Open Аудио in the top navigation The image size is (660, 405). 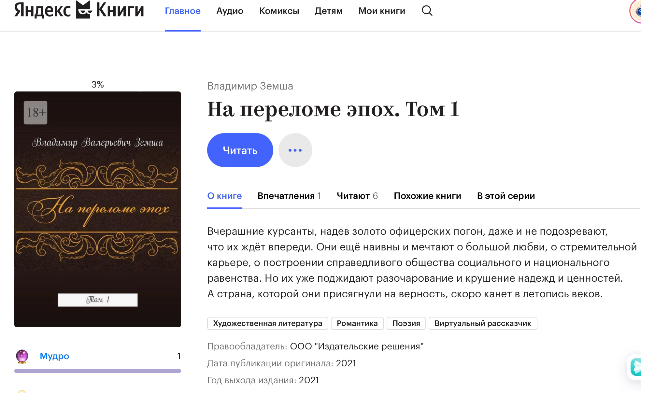[x=230, y=11]
